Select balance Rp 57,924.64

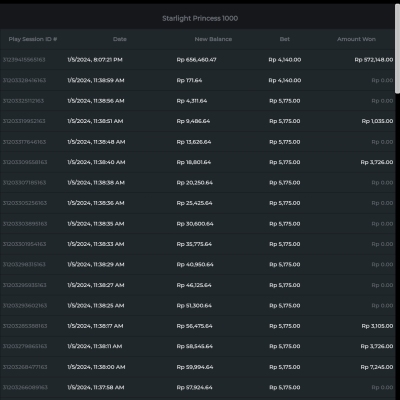(x=195, y=387)
